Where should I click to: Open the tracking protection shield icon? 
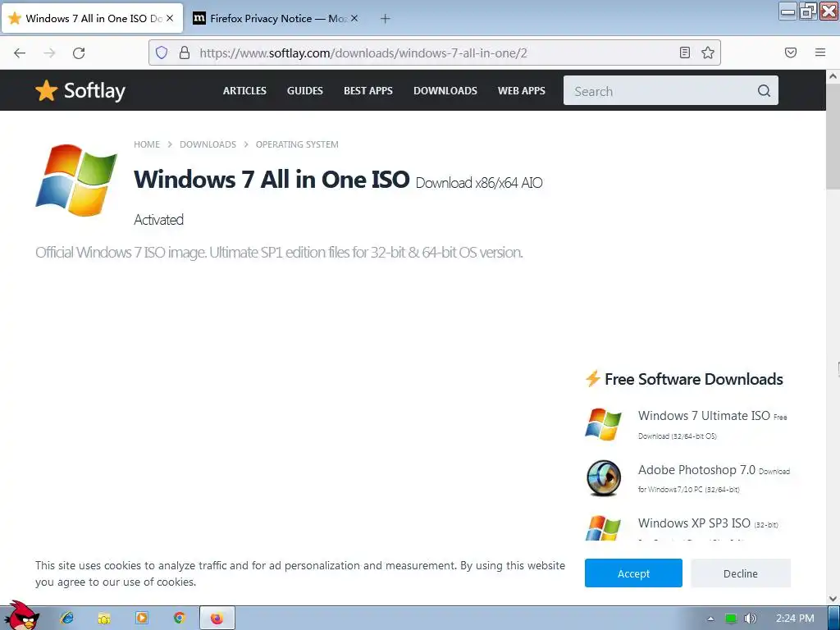162,52
